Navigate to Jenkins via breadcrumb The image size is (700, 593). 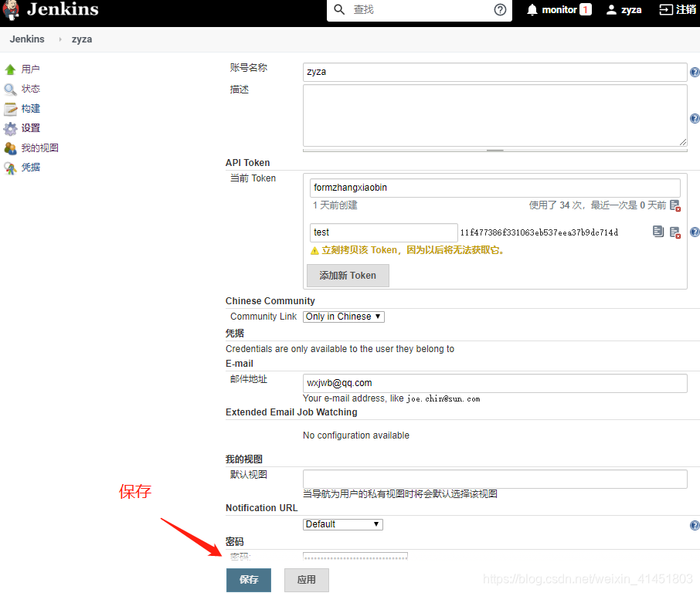pos(27,39)
